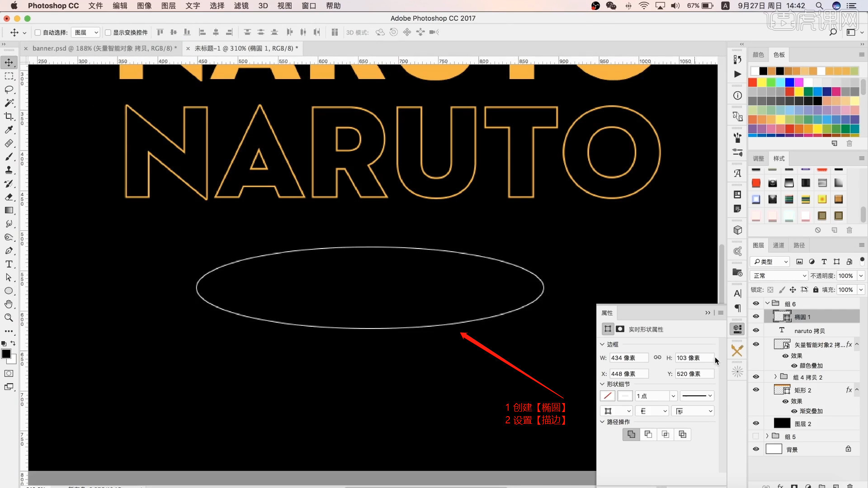Select the Eraser tool
Image resolution: width=868 pixels, height=488 pixels.
tap(9, 197)
